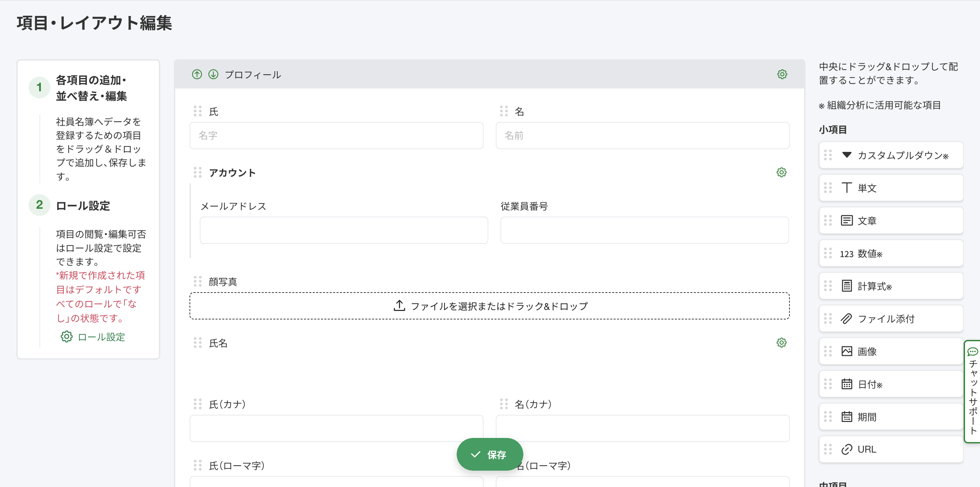Open アカウント group settings gear
980x487 pixels.
781,172
